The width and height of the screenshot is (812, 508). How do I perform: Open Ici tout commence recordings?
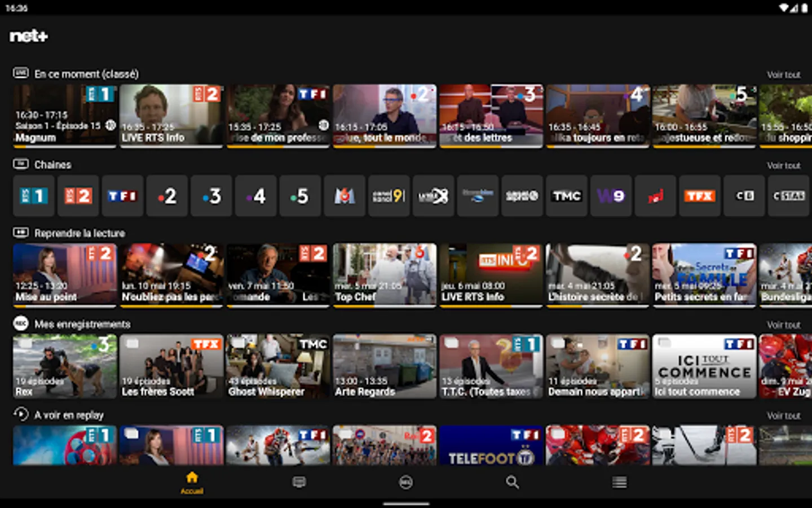[704, 366]
